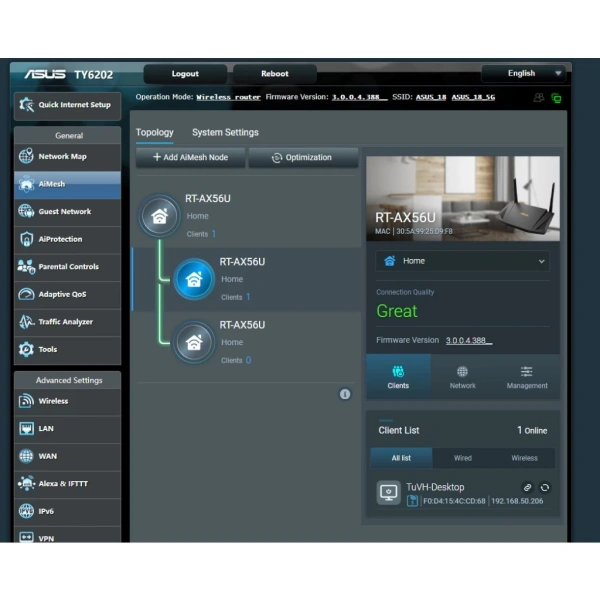Open header firmware version 3.0.0.4.388 link
Screen dimensions: 600x600
point(359,97)
